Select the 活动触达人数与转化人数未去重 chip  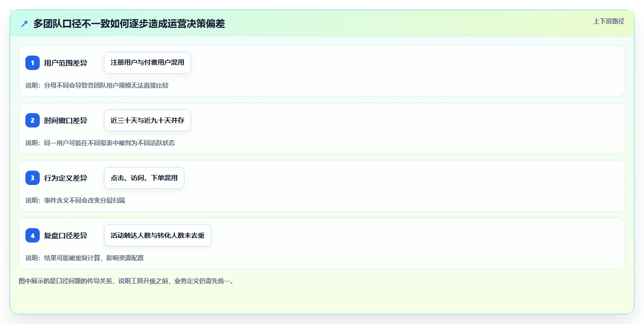tap(158, 235)
